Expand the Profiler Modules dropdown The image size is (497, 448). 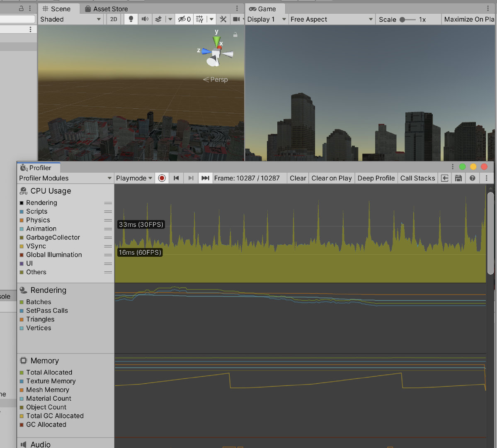[x=65, y=178]
